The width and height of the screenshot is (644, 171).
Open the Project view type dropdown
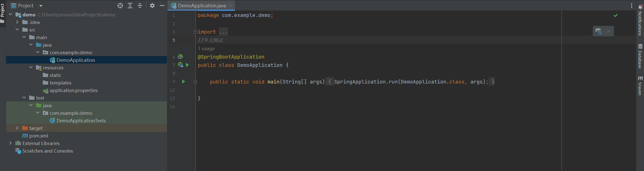[x=41, y=6]
